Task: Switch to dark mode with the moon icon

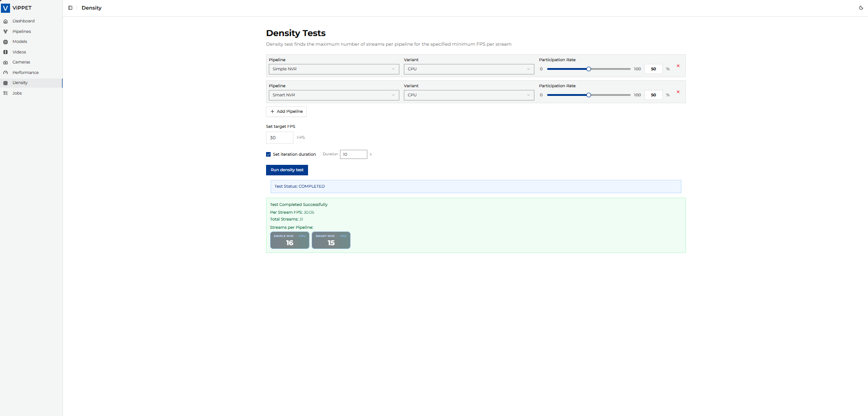Action: click(862, 8)
